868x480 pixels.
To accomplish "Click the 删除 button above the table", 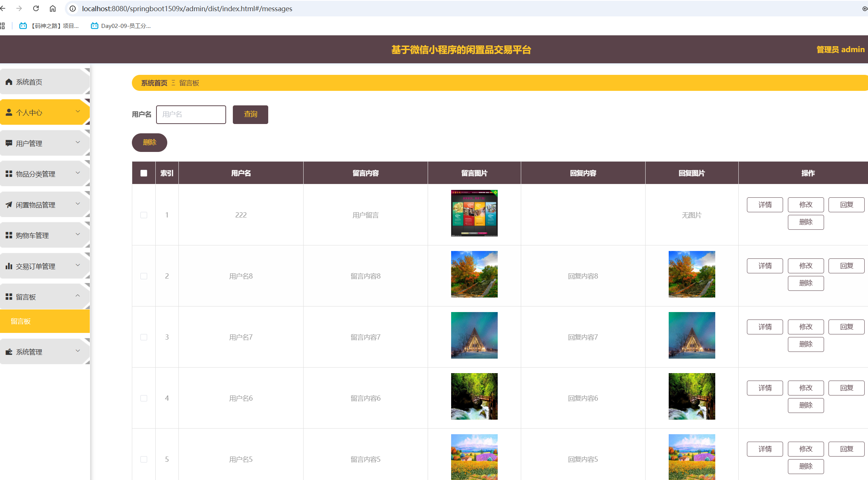I will pos(149,142).
